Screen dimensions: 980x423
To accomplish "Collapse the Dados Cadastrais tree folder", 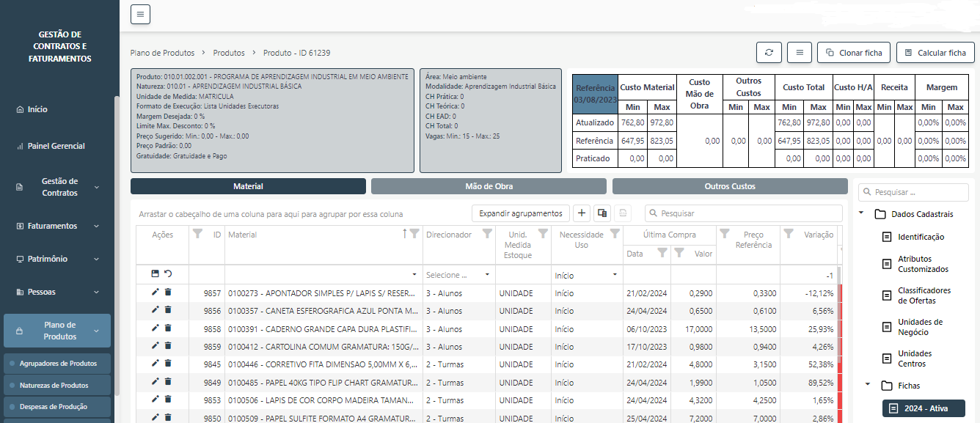I will [862, 214].
